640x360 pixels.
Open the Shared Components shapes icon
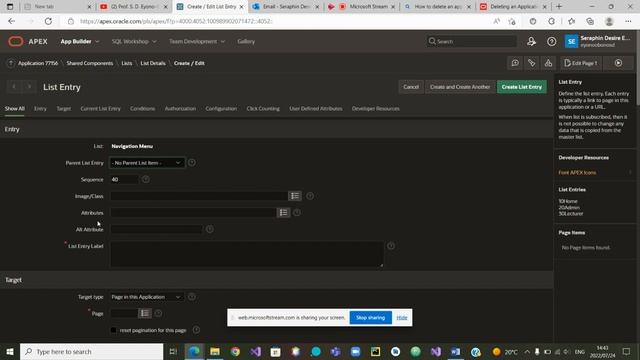548,63
